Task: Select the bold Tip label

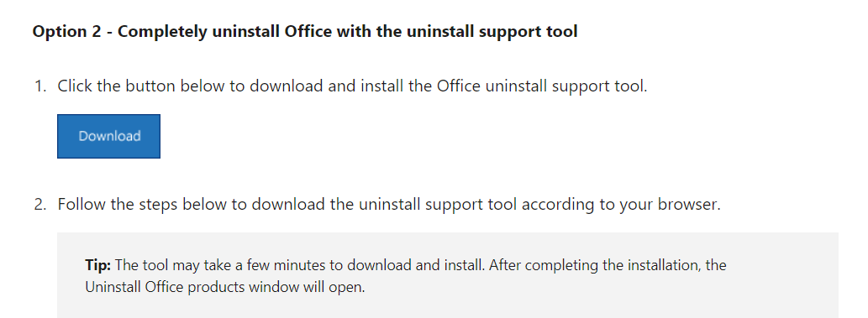Action: click(x=98, y=265)
